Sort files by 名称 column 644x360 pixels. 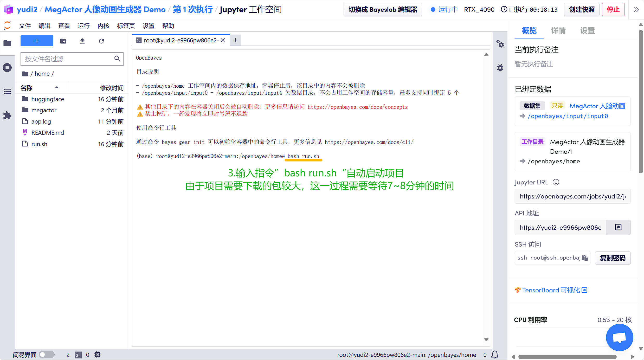click(27, 88)
